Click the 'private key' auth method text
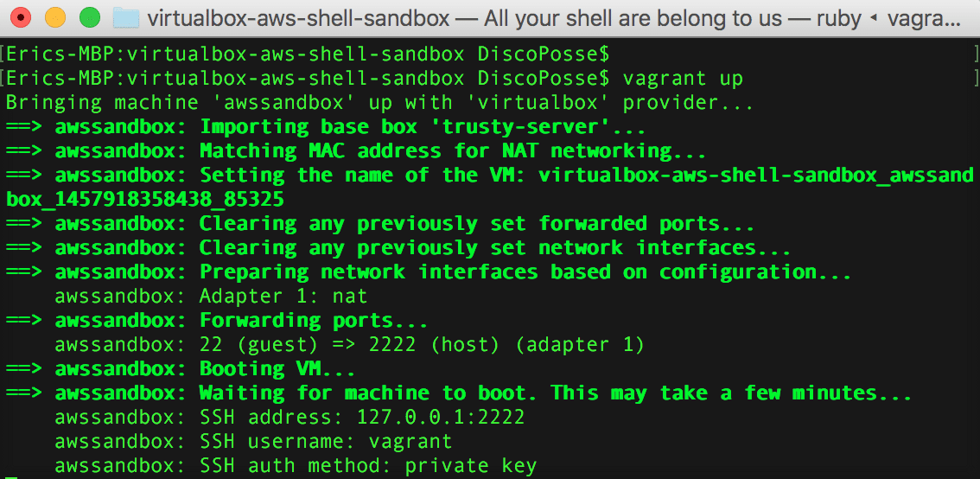The width and height of the screenshot is (980, 479). 471,466
